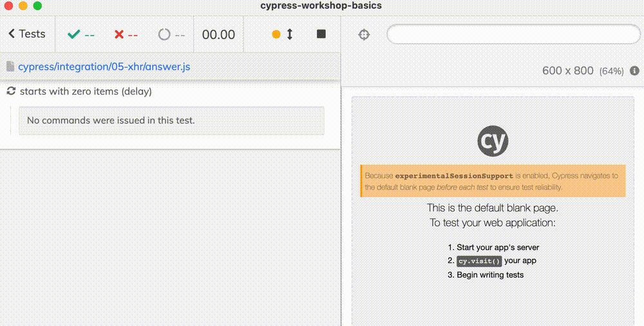Open cypress/integration/05-xhr/answer.js spec file link
The height and width of the screenshot is (326, 644).
(104, 66)
